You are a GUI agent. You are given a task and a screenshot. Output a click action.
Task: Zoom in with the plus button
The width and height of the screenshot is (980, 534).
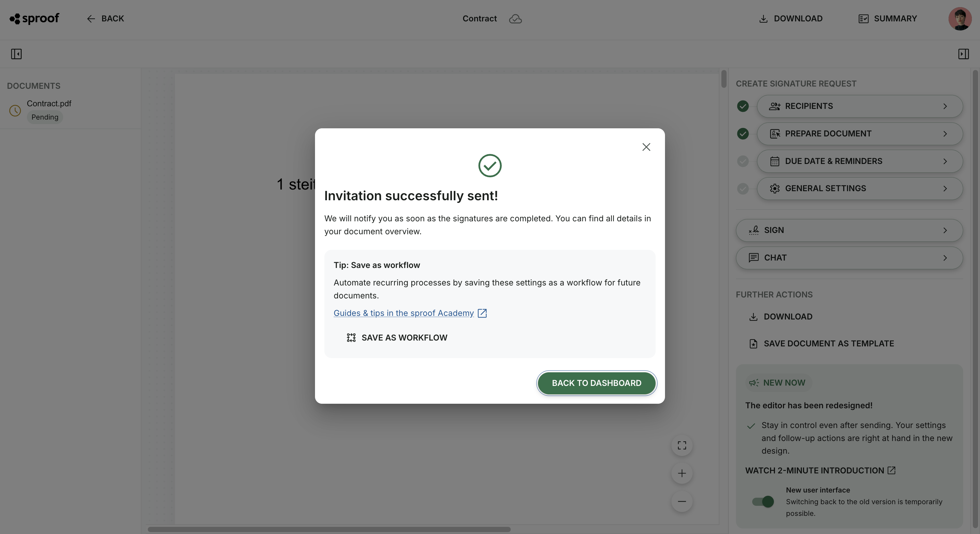(x=682, y=473)
